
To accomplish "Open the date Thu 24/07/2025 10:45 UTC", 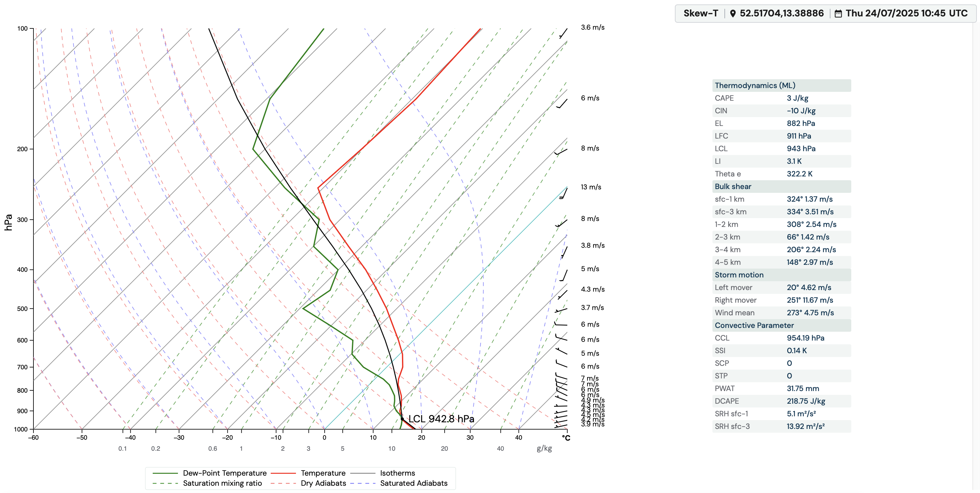I will [x=906, y=13].
